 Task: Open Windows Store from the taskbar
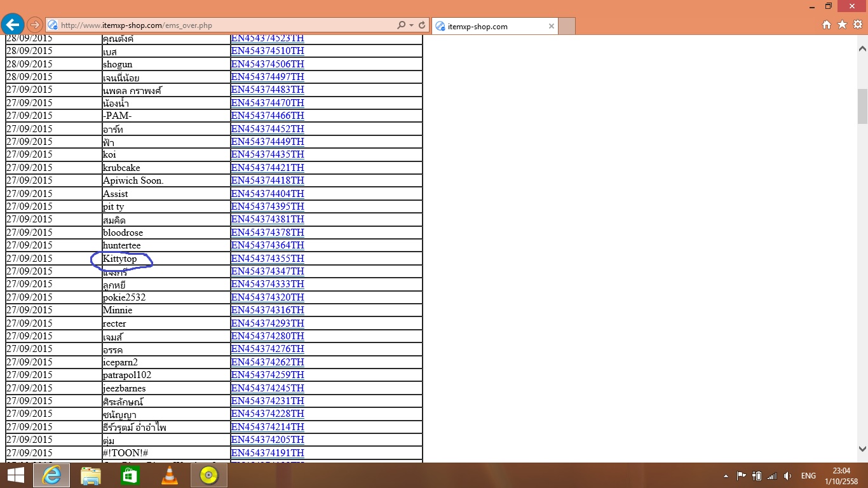coord(130,475)
